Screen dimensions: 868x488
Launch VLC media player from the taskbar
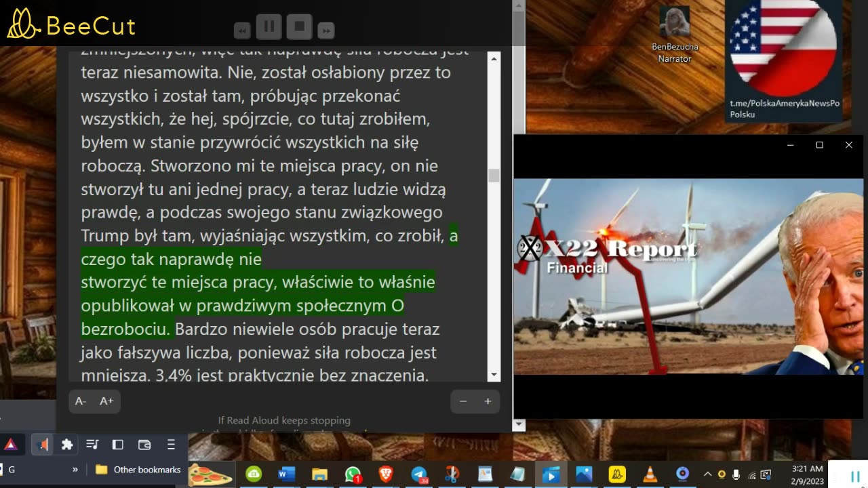point(650,474)
